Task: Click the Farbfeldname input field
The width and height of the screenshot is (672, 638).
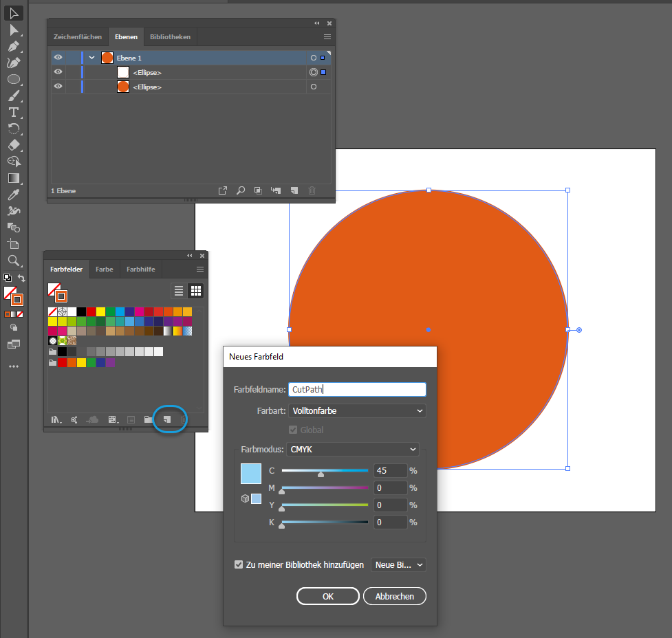Action: pos(357,389)
